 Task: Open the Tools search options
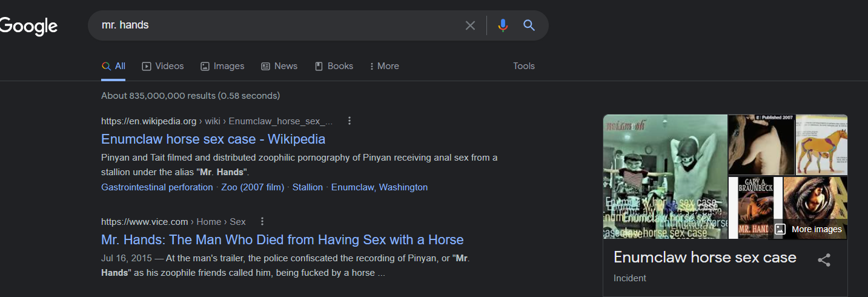[x=524, y=66]
